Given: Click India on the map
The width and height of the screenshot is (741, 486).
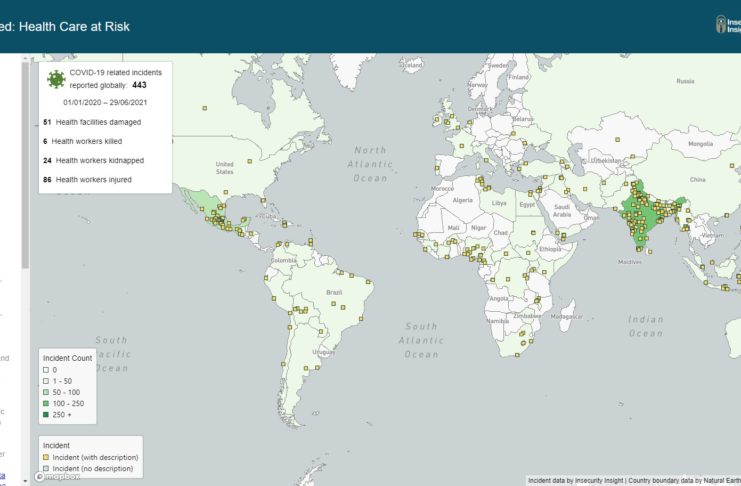Looking at the screenshot, I should [639, 215].
